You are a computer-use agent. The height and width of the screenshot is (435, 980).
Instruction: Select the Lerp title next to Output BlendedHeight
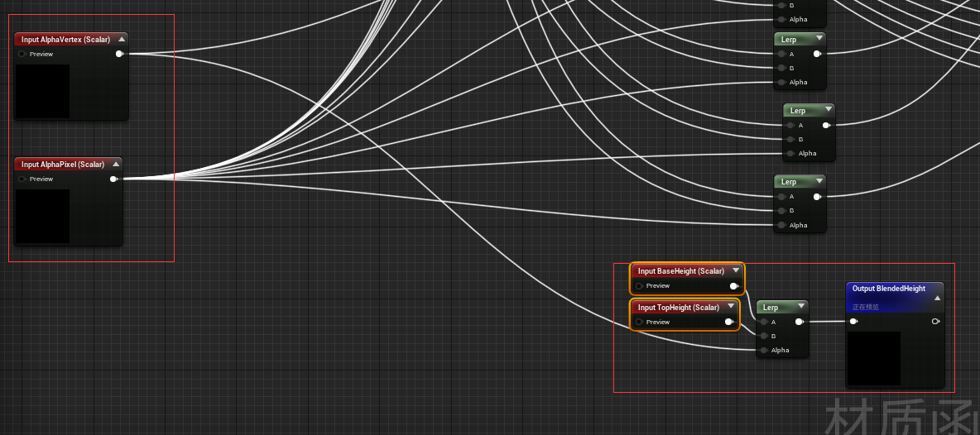(771, 308)
